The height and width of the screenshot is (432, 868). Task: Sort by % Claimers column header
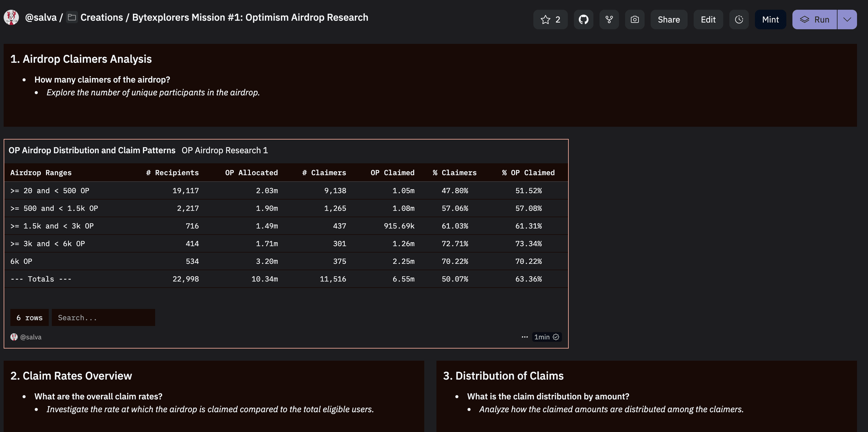click(x=454, y=172)
